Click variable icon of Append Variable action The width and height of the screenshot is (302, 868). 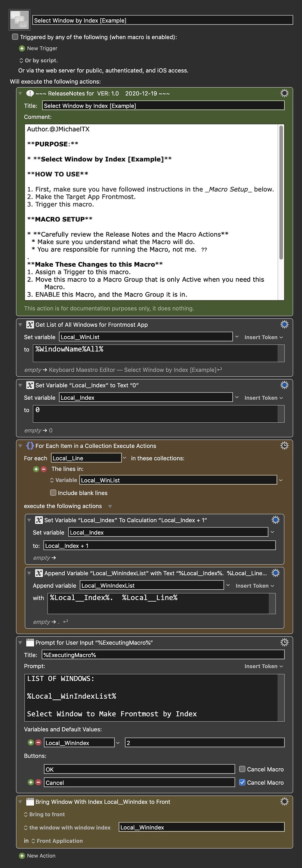point(39,573)
